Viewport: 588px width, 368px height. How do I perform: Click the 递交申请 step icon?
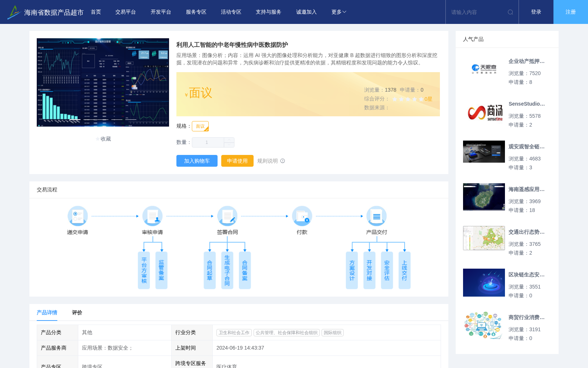coord(78,216)
